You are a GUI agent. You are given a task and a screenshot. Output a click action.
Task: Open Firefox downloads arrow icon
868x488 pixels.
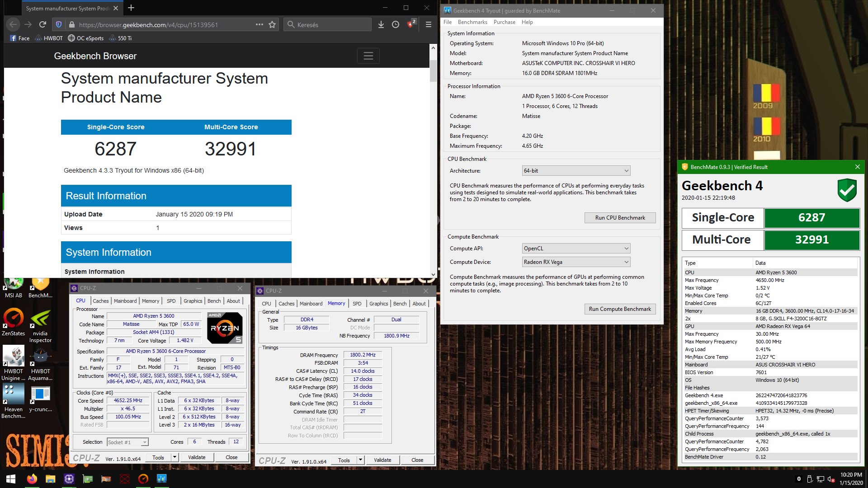click(x=381, y=24)
